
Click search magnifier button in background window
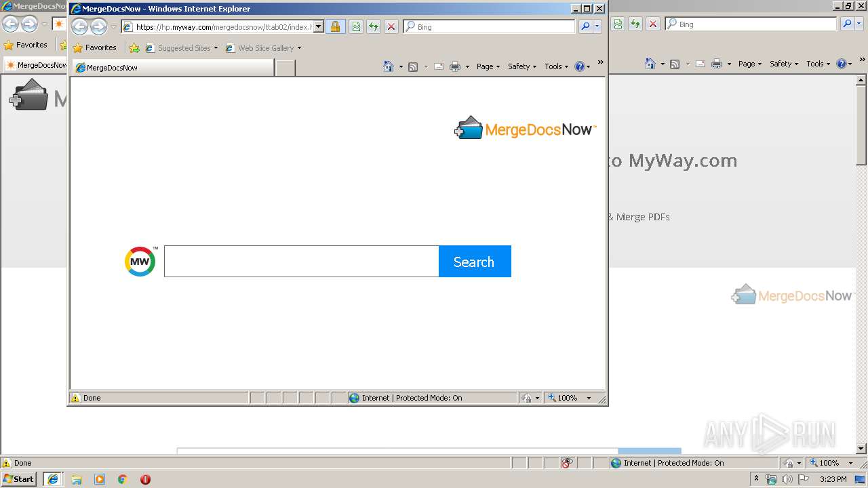pyautogui.click(x=847, y=24)
